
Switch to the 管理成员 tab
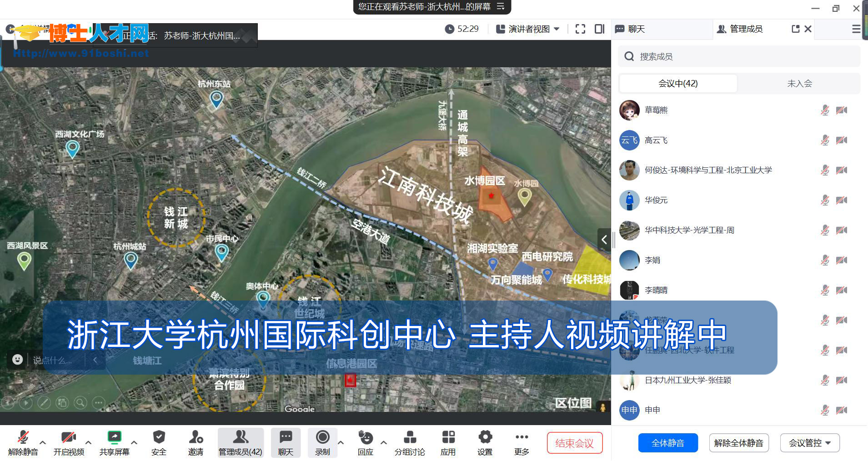pos(739,29)
